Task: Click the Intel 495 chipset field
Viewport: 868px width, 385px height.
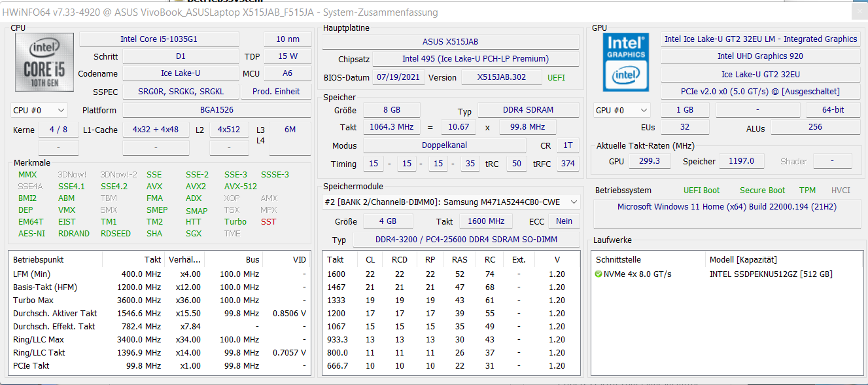Action: (x=476, y=59)
